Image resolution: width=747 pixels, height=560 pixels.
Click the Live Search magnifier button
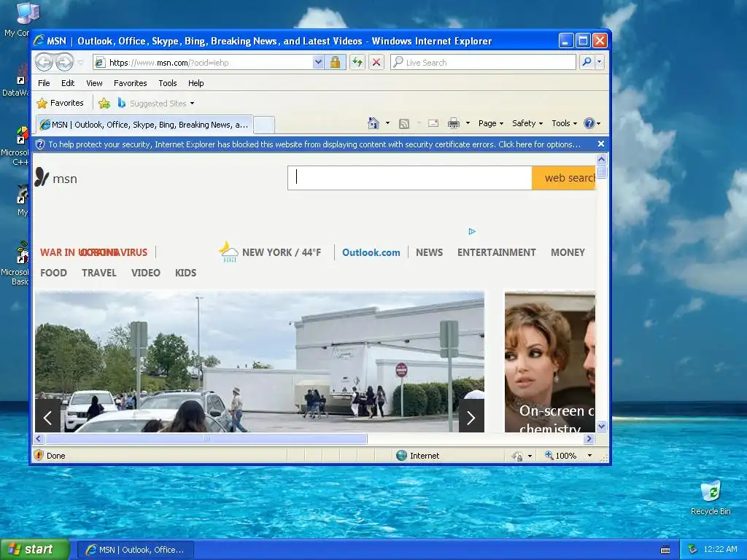click(x=587, y=63)
